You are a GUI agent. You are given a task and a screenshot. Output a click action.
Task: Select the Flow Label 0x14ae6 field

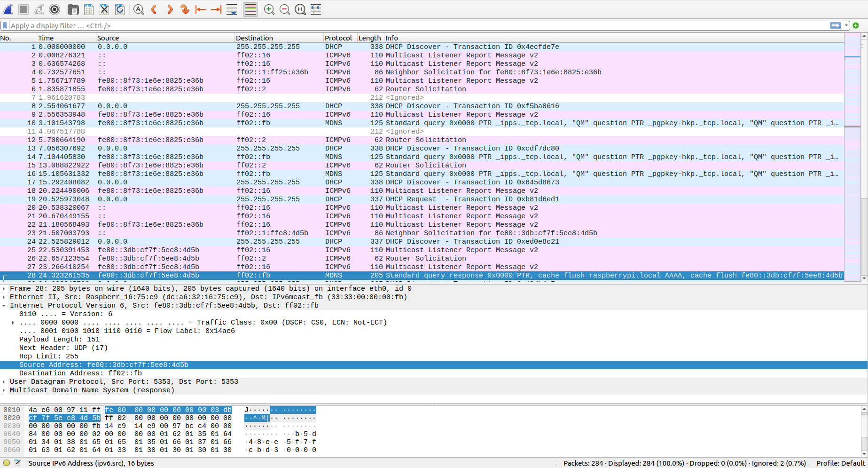point(127,331)
